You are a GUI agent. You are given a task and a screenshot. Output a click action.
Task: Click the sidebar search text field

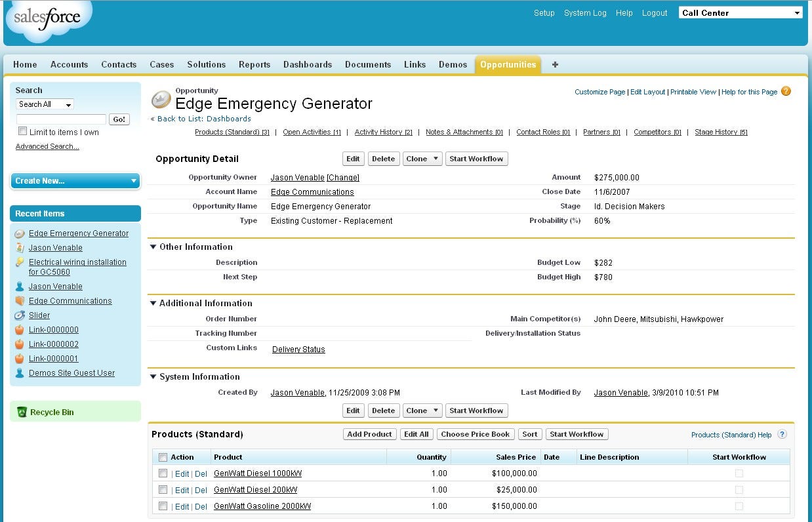point(61,119)
